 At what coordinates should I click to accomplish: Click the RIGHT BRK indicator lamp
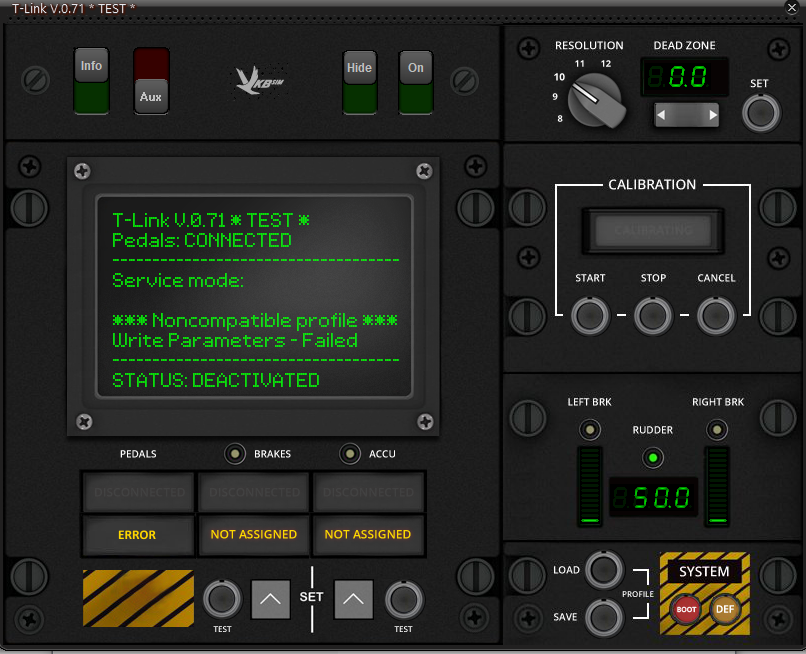pos(717,429)
